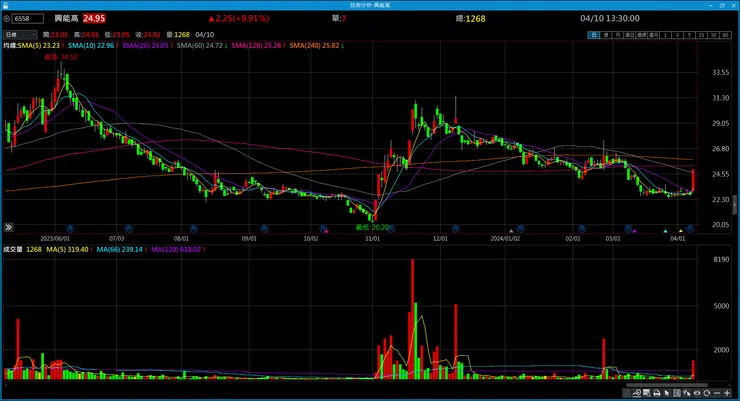Click the SMA(20) 23.05 indicator label
The height and width of the screenshot is (401, 740).
[145, 45]
